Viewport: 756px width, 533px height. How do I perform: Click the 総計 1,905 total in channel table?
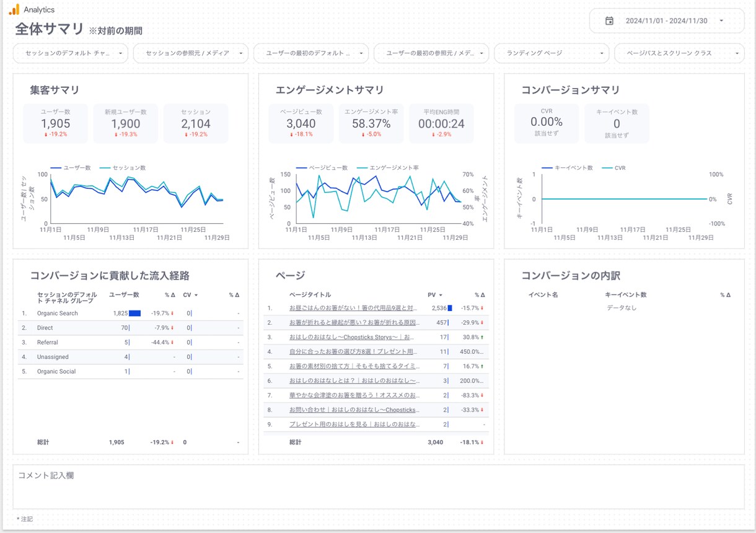pyautogui.click(x=116, y=443)
